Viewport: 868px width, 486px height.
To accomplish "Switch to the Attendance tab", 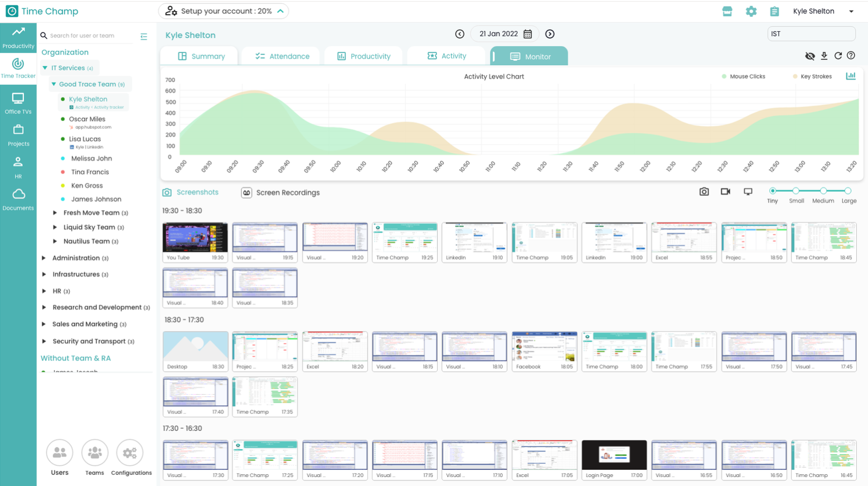I will [x=280, y=56].
